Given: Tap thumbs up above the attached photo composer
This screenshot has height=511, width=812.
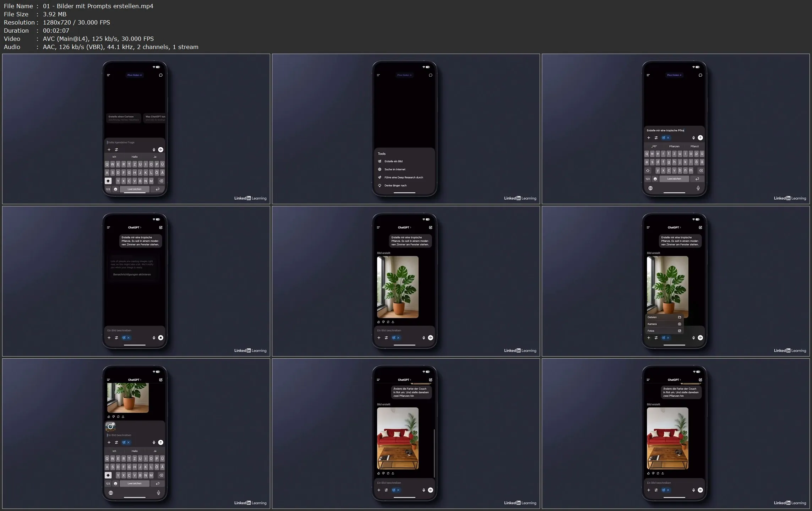Looking at the screenshot, I should pyautogui.click(x=109, y=417).
